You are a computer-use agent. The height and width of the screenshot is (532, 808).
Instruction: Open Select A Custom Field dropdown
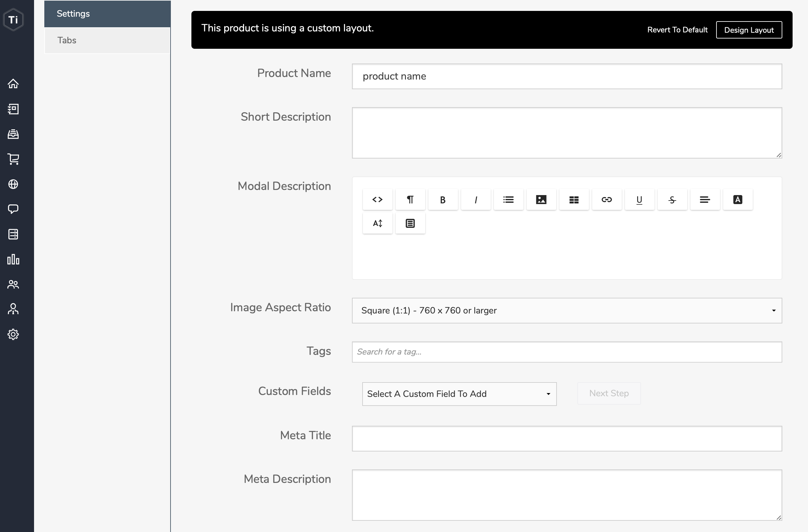click(459, 394)
